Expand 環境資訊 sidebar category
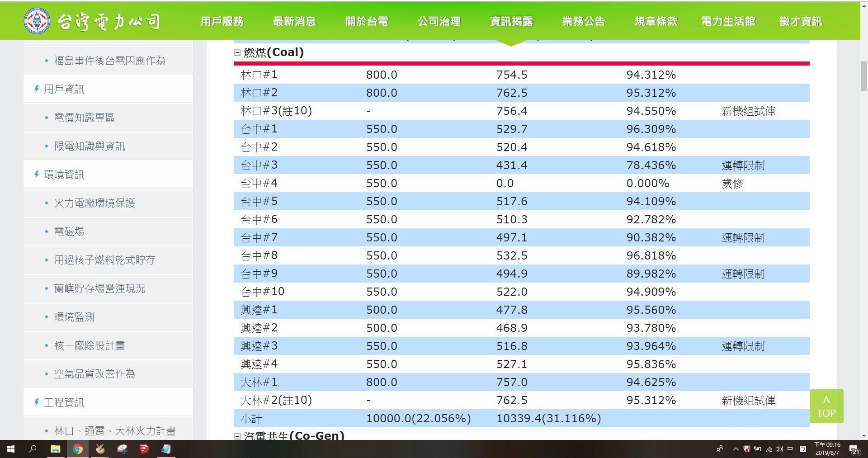Image resolution: width=868 pixels, height=458 pixels. tap(64, 175)
